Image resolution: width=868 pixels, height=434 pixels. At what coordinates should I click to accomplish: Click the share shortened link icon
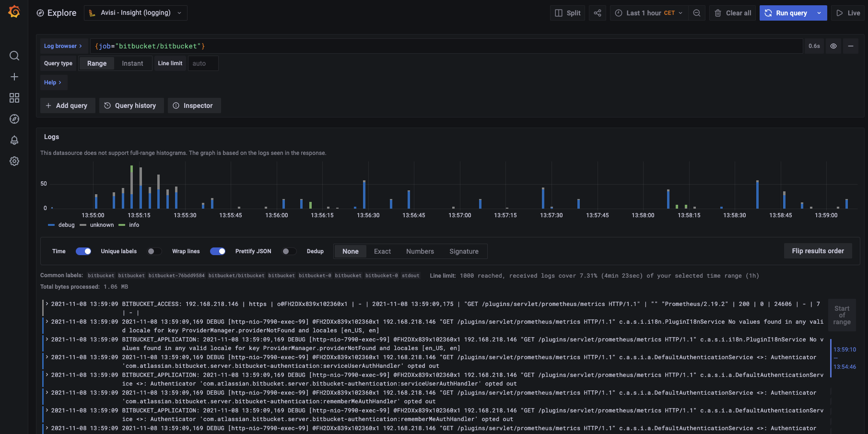(x=598, y=13)
